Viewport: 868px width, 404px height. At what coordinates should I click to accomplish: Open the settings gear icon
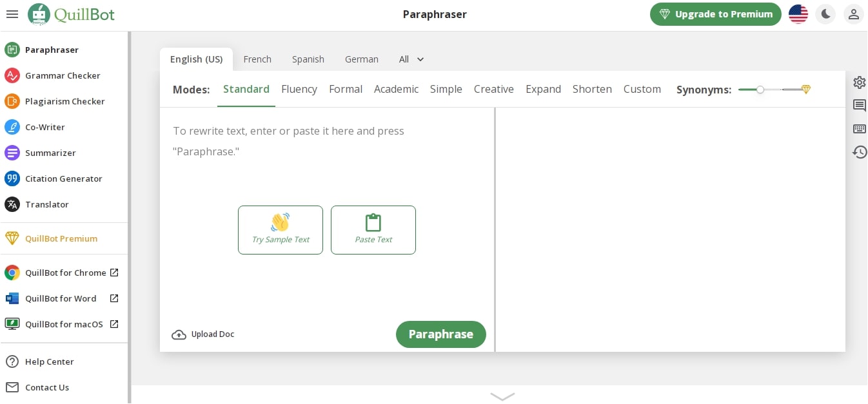click(x=859, y=82)
